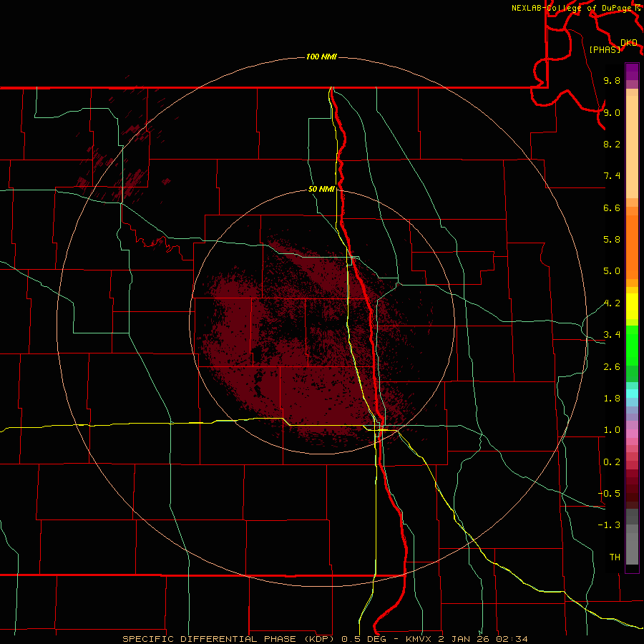
Task: Click the 6.6 scale value
Action: [612, 208]
